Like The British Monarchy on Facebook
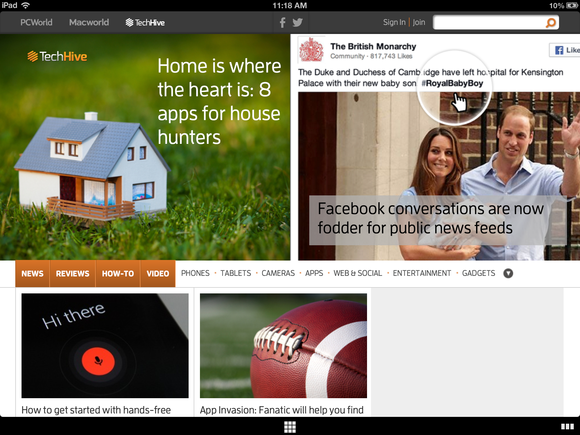The image size is (580, 435). click(x=565, y=50)
